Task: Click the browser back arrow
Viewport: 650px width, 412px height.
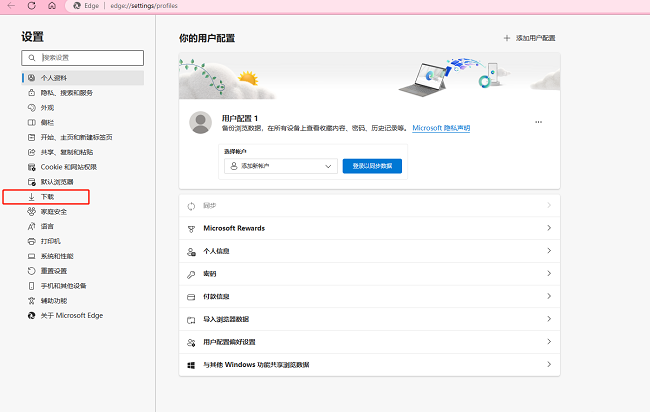Action: pos(11,6)
